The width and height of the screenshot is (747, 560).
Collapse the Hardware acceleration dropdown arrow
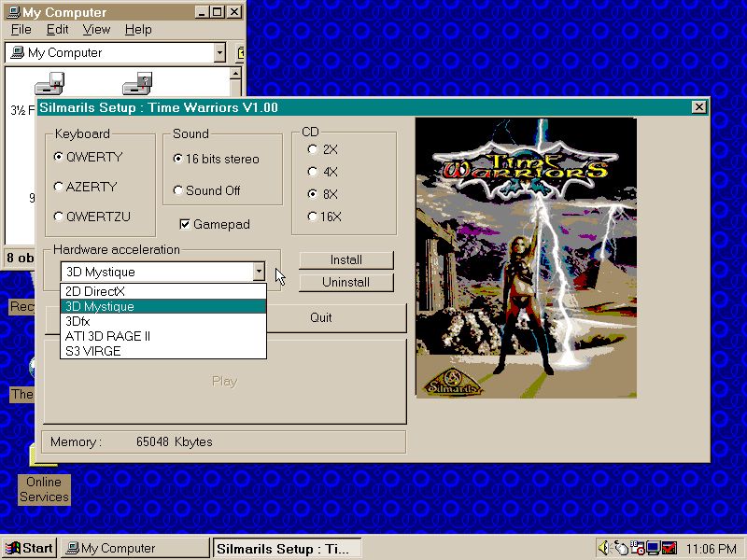pos(258,272)
